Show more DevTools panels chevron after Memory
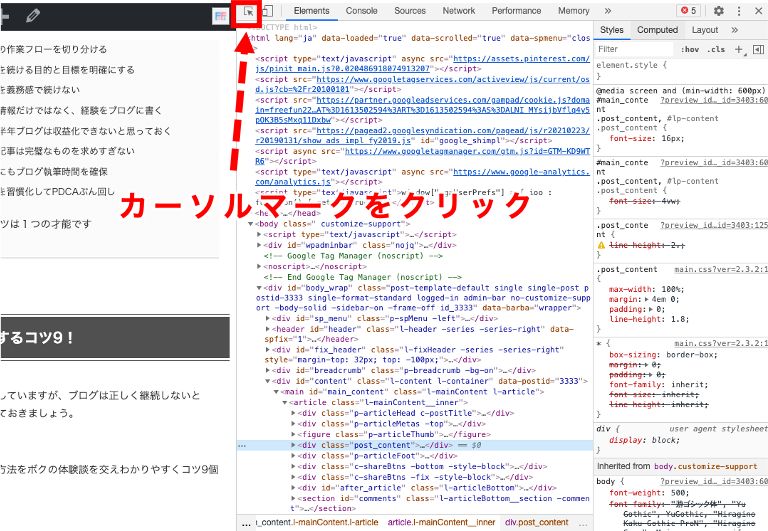 [x=608, y=11]
